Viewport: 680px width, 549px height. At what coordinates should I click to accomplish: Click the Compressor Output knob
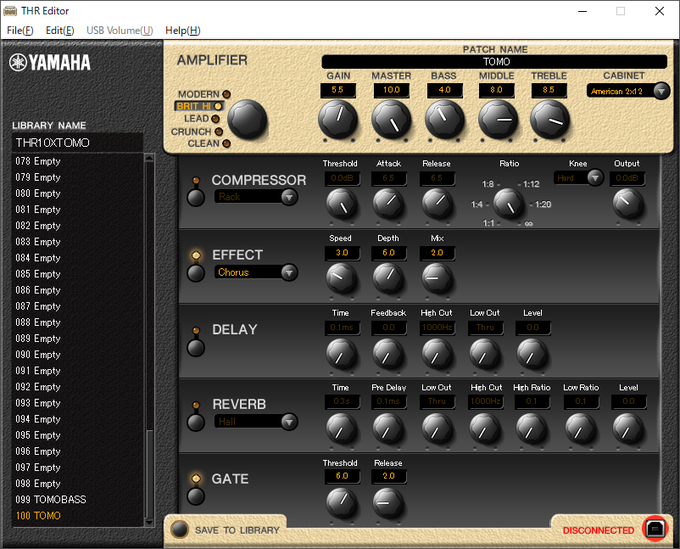tap(628, 204)
